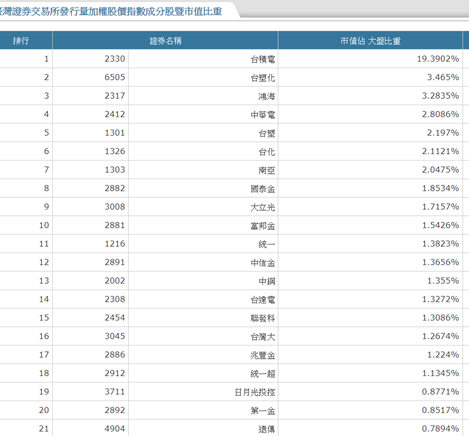Select the 排行 column header

[26, 41]
